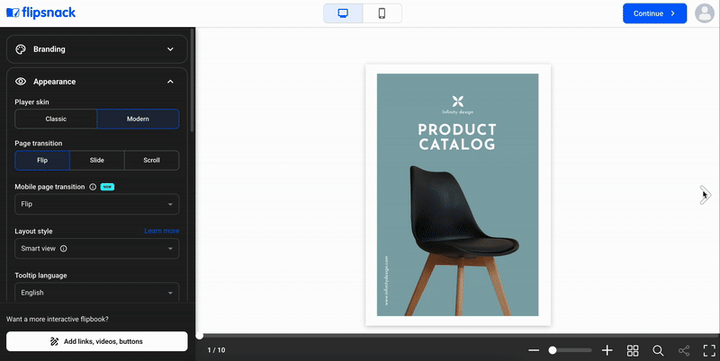Open the Tooltip language English dropdown
The width and height of the screenshot is (720, 361).
click(97, 293)
